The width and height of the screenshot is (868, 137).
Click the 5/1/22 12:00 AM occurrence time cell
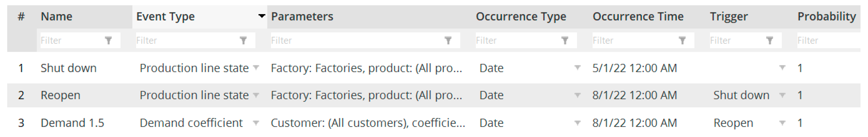(634, 68)
